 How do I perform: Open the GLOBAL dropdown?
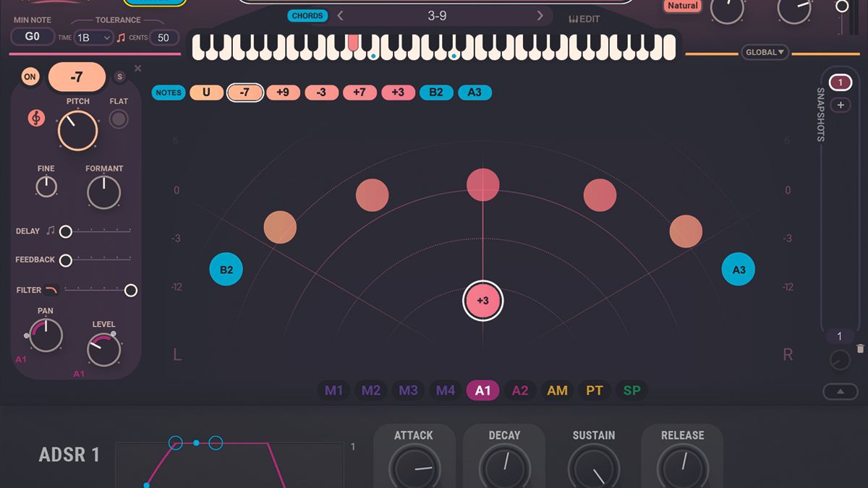(x=765, y=51)
